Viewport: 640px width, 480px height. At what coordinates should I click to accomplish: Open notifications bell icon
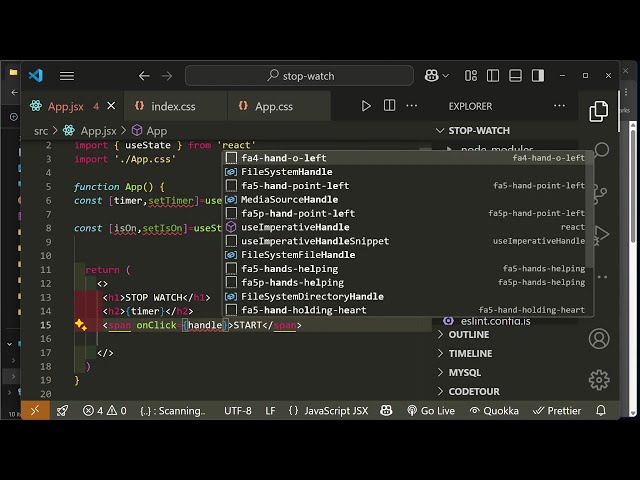[x=601, y=410]
